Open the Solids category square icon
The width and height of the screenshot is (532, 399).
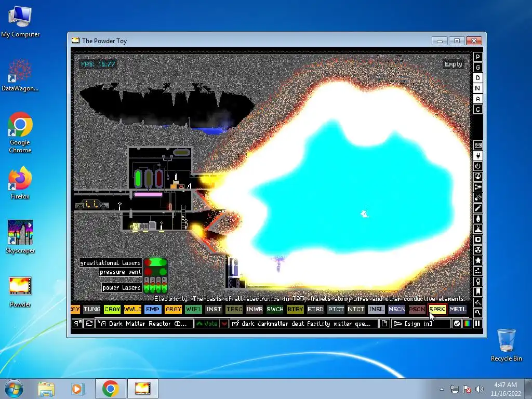478,240
